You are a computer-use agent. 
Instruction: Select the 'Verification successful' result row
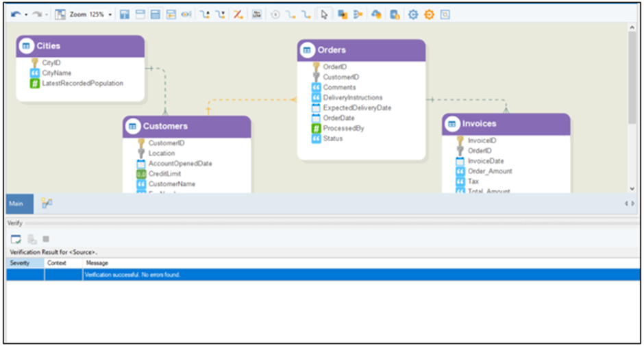click(x=274, y=275)
